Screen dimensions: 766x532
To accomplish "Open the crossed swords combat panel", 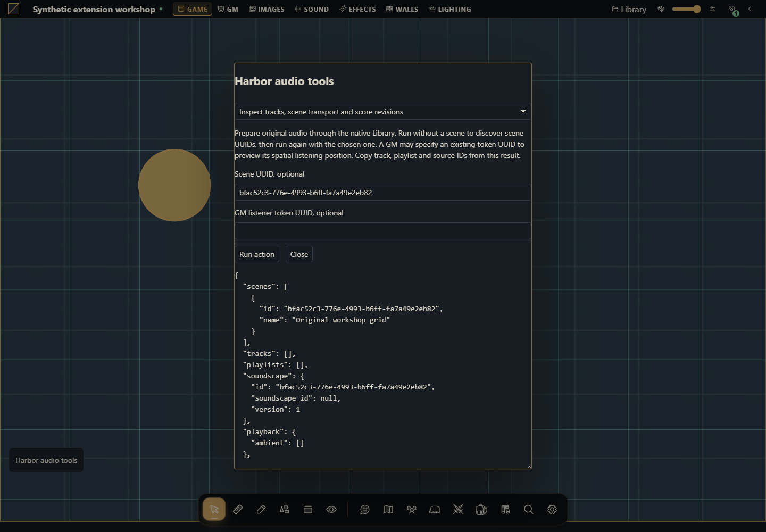I will (x=459, y=509).
